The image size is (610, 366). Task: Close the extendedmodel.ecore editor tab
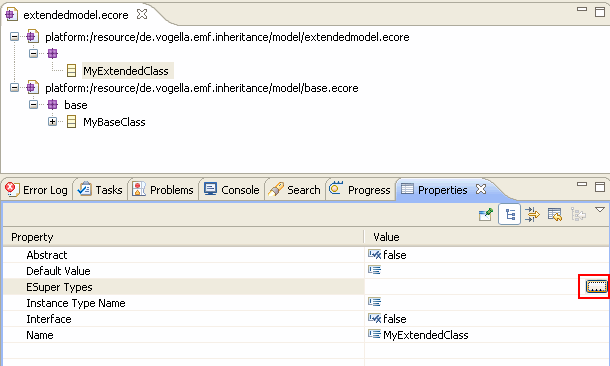(142, 14)
